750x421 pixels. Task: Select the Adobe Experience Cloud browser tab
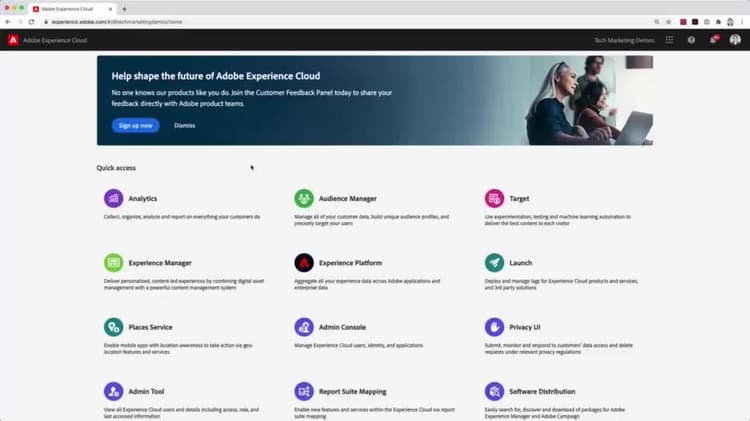pyautogui.click(x=71, y=9)
